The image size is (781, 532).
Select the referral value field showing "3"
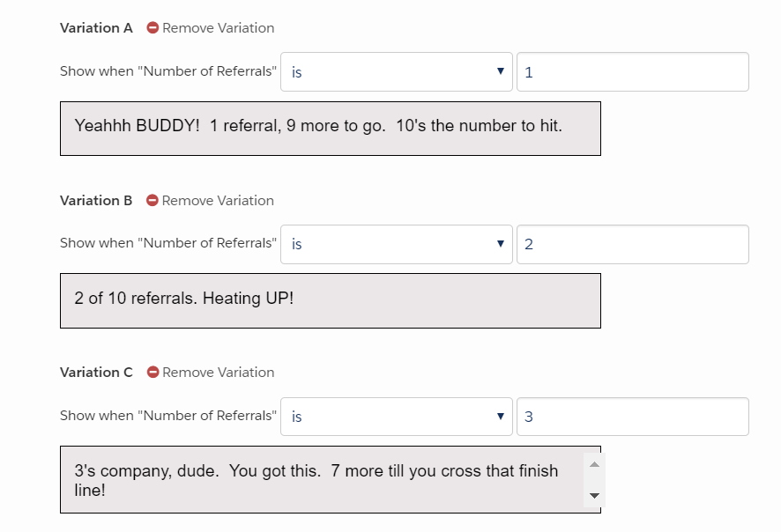pyautogui.click(x=631, y=416)
